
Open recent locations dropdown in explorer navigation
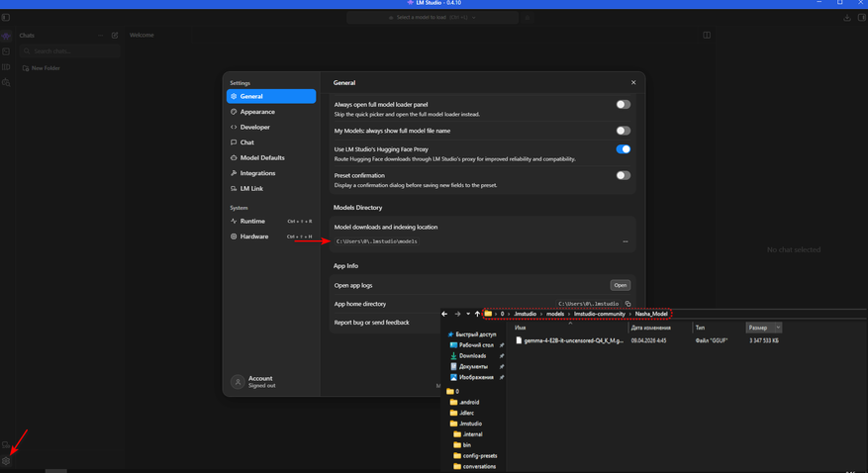468,314
